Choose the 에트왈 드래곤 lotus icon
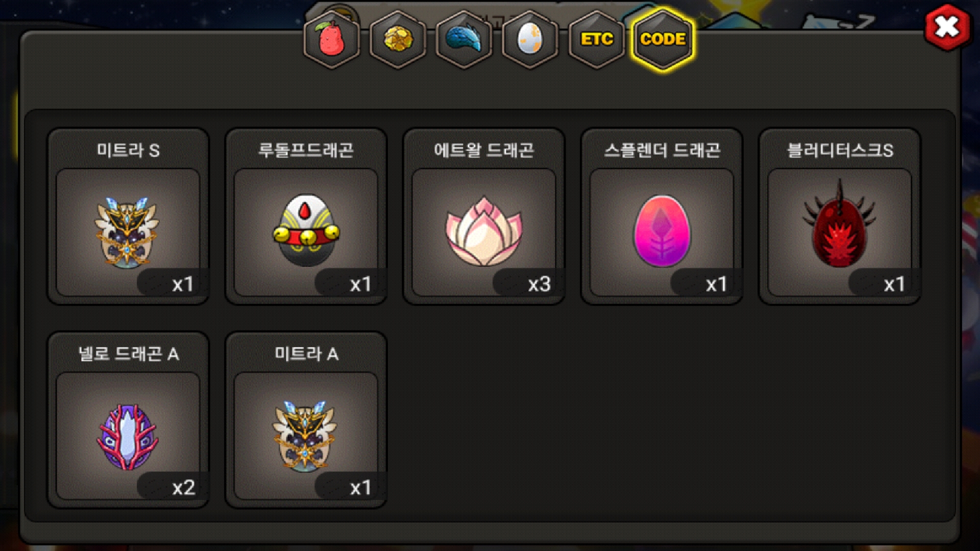 (x=483, y=231)
